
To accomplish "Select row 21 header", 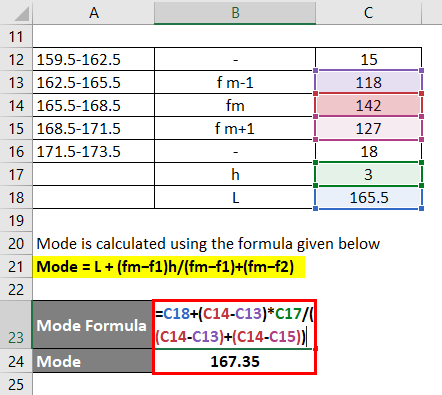I will [x=16, y=266].
